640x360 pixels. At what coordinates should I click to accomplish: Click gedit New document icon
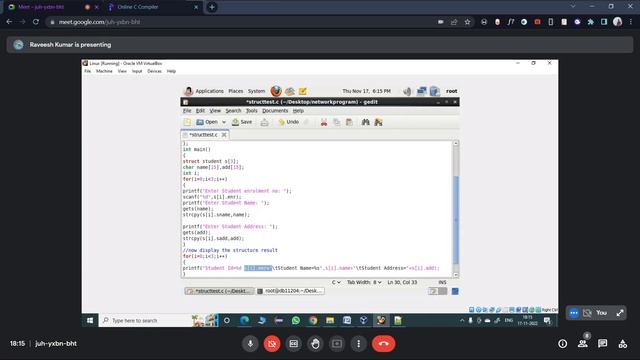click(187, 122)
